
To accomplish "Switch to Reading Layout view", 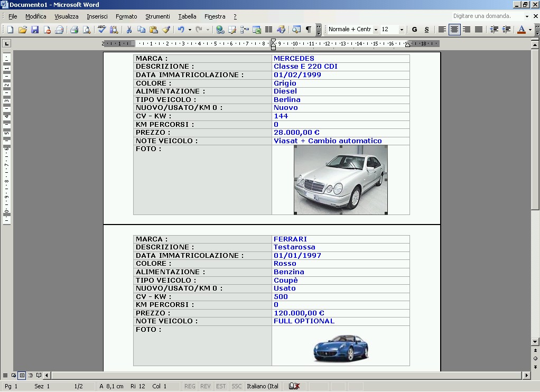I will pos(39,375).
